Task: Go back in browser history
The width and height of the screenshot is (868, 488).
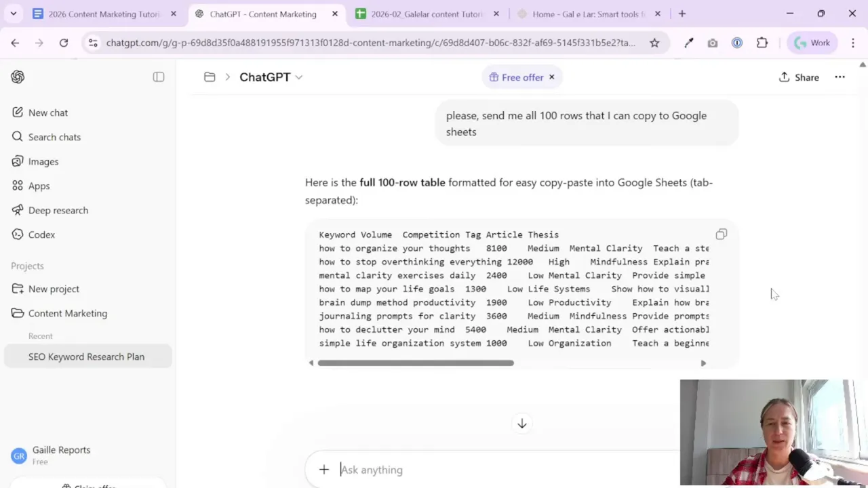Action: point(15,43)
